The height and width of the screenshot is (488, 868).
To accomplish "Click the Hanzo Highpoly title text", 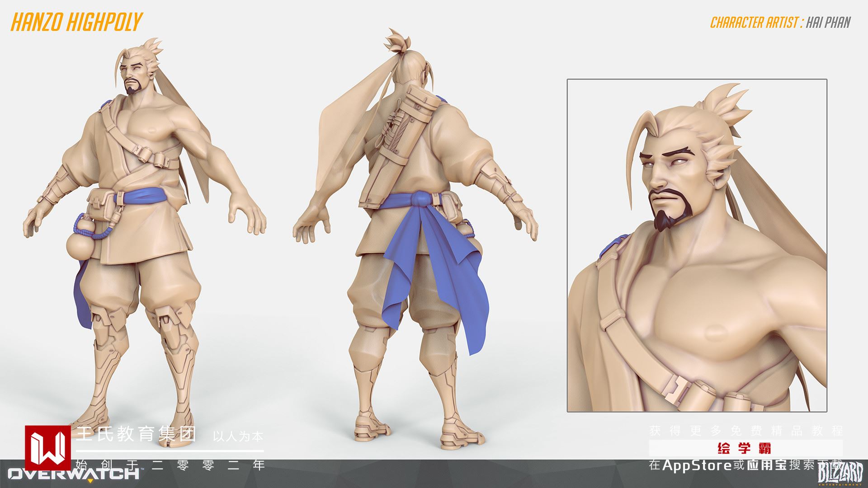I will coord(76,22).
